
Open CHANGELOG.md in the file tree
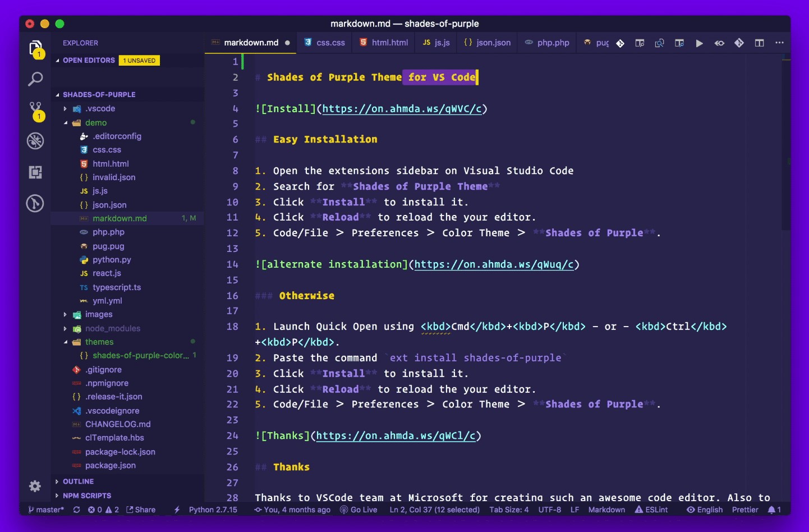pyautogui.click(x=118, y=424)
